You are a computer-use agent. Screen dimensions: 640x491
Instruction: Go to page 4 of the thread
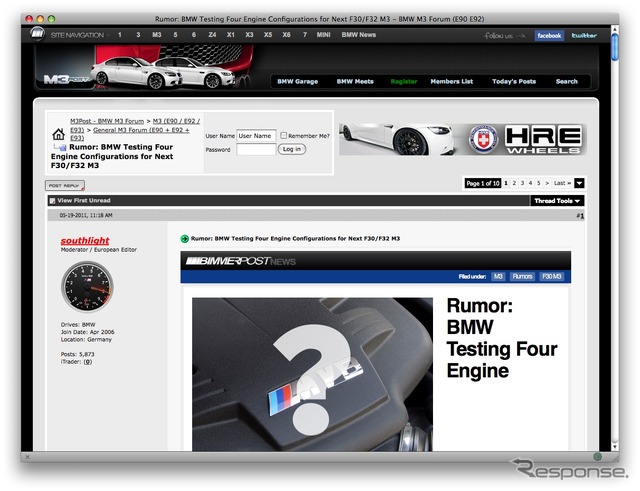tap(531, 183)
